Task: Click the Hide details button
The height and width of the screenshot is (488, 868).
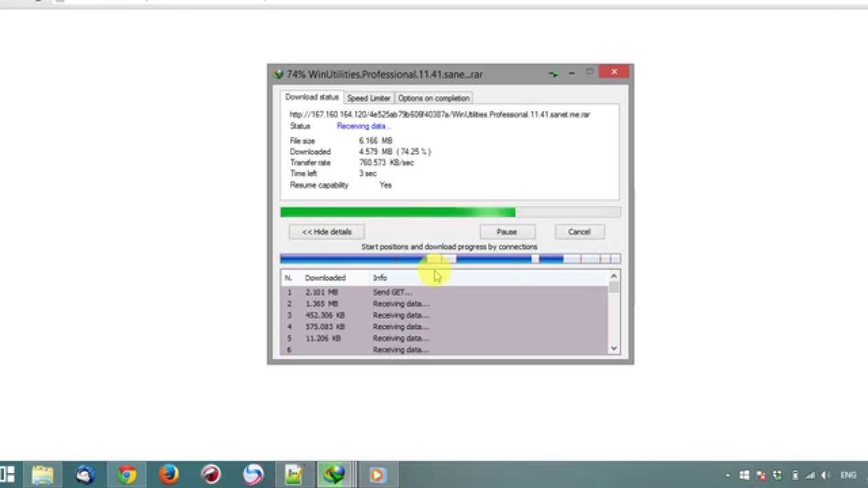Action: [327, 232]
